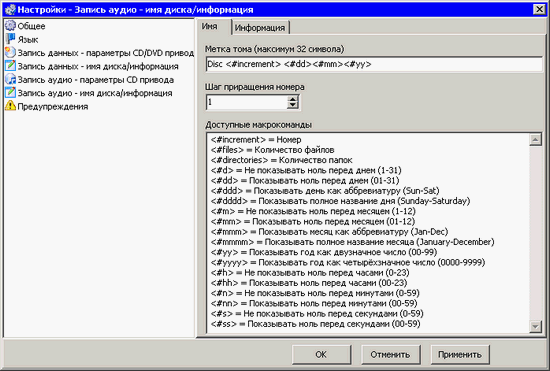
Task: Close the Настройки settings window
Action: coord(539,9)
